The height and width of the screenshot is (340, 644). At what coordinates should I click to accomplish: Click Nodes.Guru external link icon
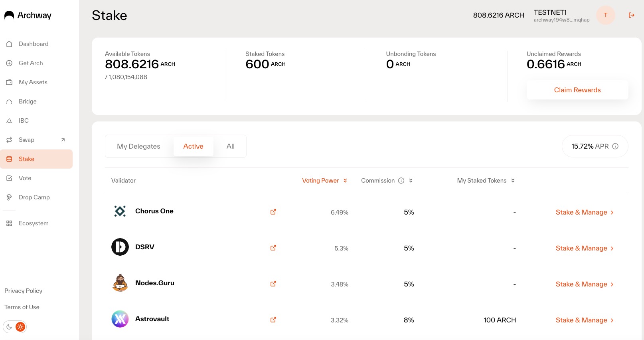[273, 284]
